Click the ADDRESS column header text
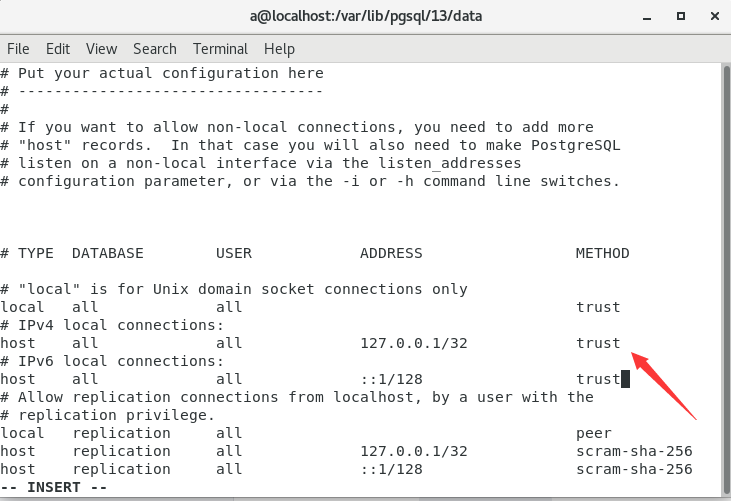The height and width of the screenshot is (501, 731). pyautogui.click(x=391, y=253)
